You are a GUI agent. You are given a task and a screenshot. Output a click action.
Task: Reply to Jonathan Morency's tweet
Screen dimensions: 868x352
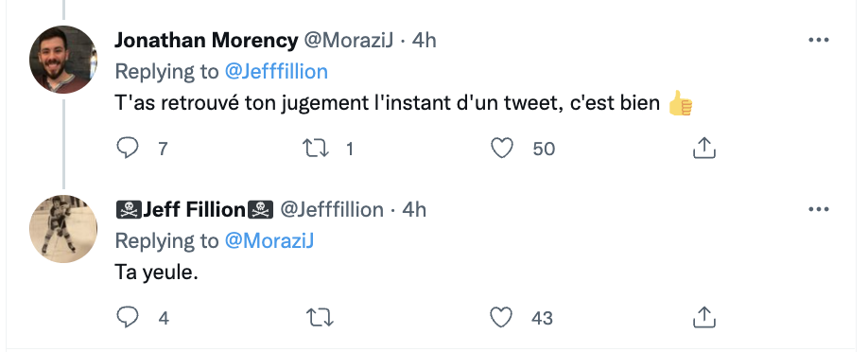[128, 149]
